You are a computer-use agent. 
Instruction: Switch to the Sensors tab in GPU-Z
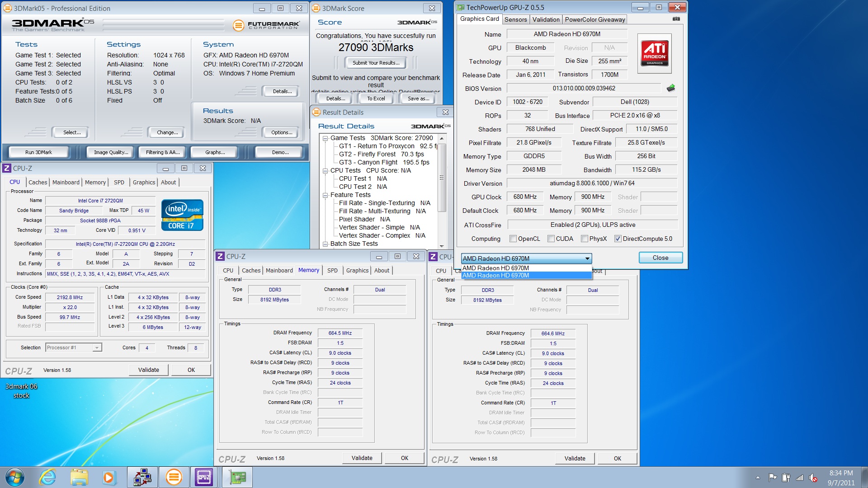515,19
